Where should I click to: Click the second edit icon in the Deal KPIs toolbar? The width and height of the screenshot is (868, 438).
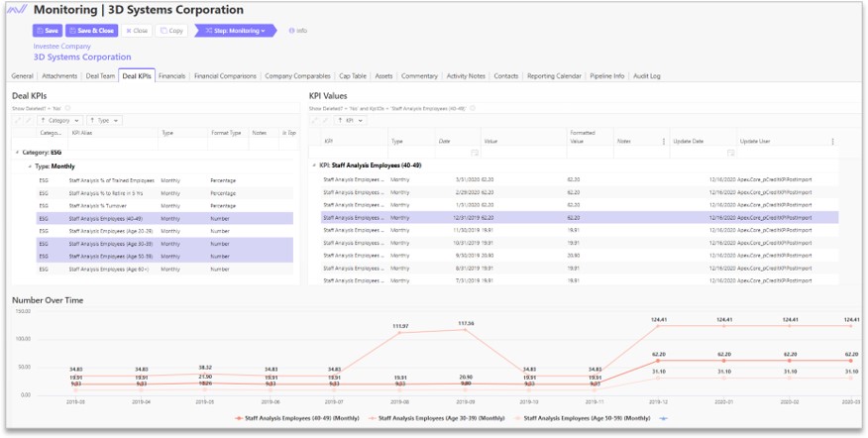(x=28, y=120)
